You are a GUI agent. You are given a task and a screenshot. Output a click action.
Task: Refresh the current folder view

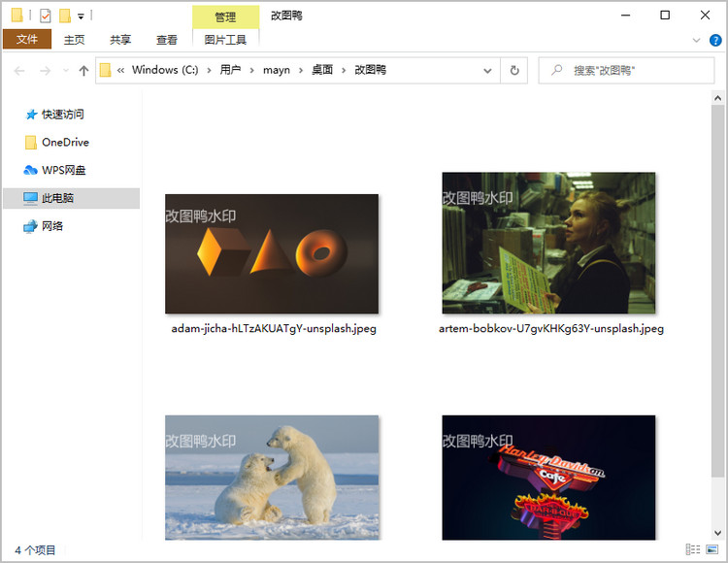(514, 71)
